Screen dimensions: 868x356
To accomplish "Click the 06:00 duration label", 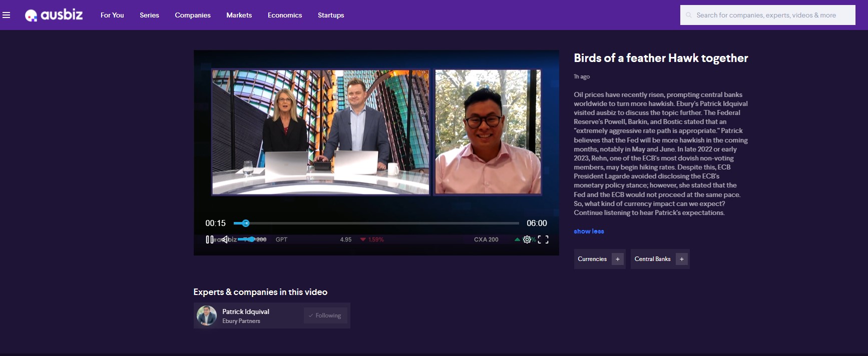I will (x=537, y=223).
